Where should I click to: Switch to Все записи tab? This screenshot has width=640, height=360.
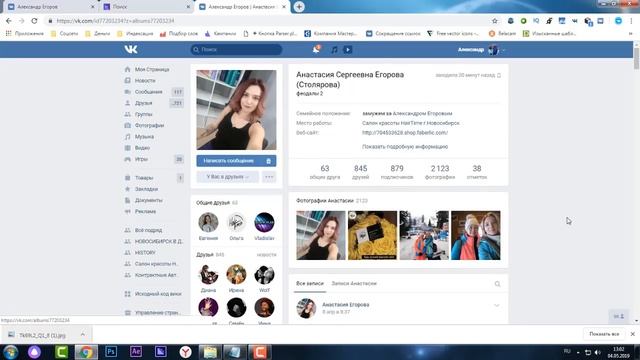[310, 283]
